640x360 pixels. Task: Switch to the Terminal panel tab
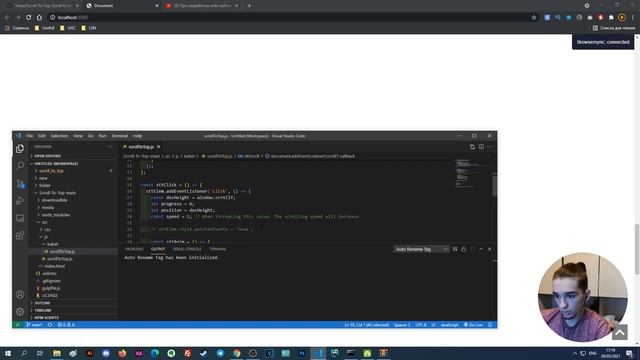coord(218,249)
